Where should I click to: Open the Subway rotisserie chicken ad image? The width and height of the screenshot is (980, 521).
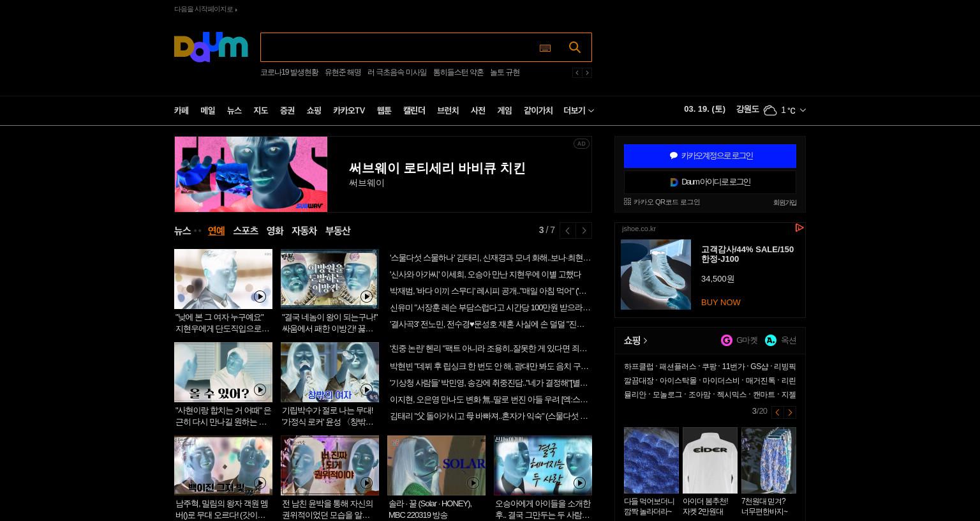click(x=251, y=174)
